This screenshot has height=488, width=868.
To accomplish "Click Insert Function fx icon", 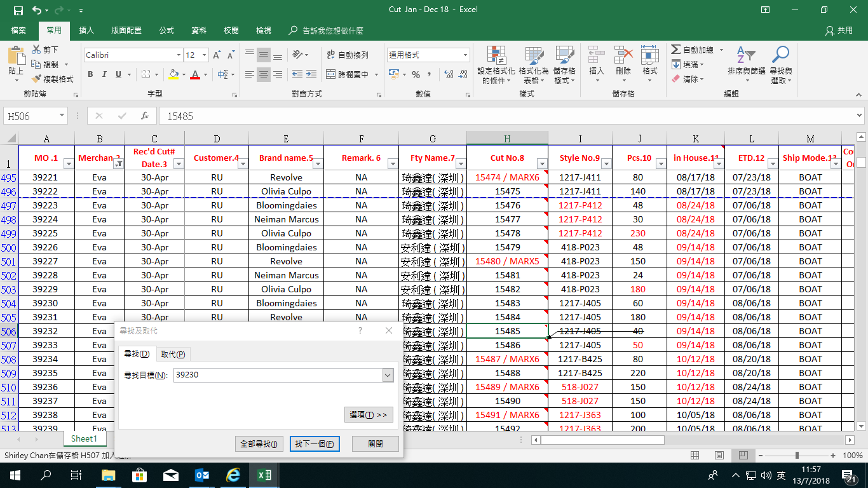I will (x=145, y=116).
